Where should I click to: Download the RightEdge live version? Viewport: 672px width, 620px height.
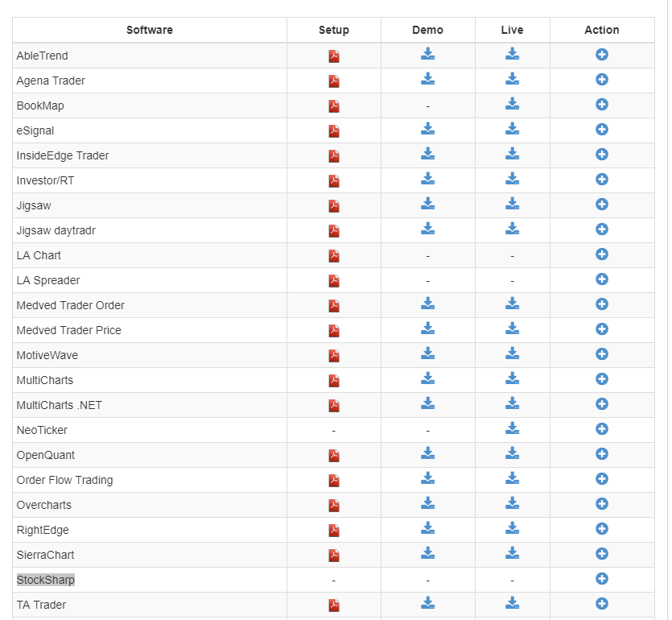(512, 529)
